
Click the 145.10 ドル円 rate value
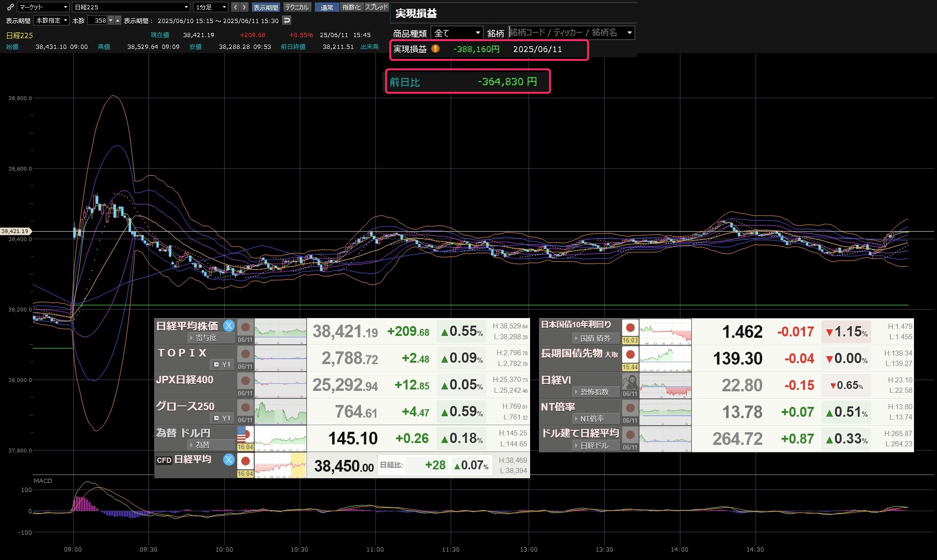coord(353,439)
